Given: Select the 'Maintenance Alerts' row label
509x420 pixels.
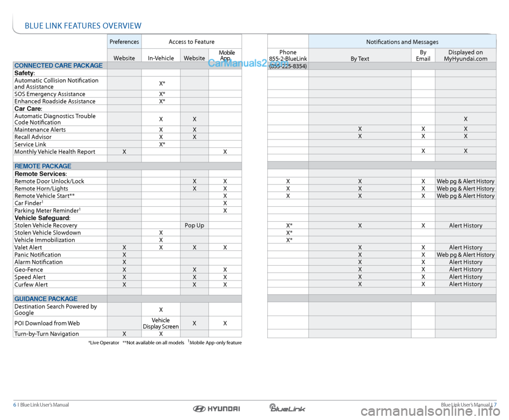Looking at the screenshot, I should pyautogui.click(x=40, y=129).
